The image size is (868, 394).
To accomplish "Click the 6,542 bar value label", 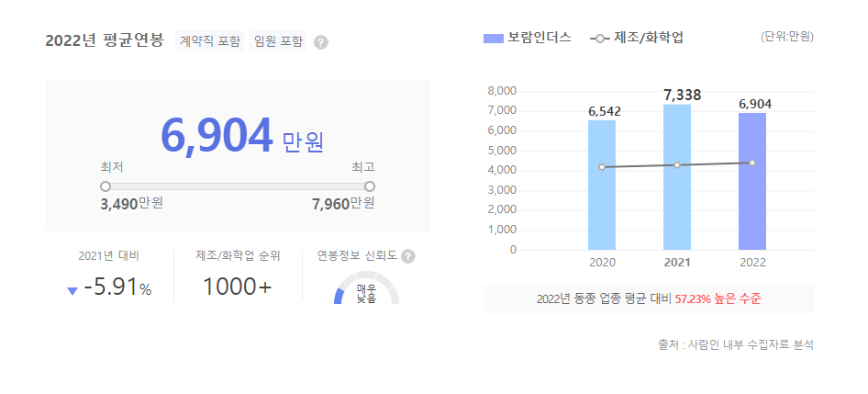I will click(605, 112).
